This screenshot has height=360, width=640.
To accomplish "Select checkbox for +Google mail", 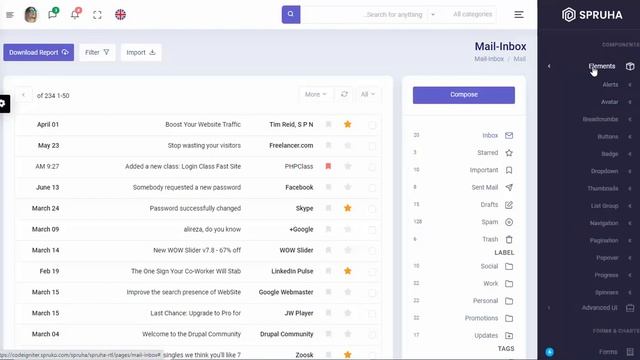I will (x=372, y=229).
